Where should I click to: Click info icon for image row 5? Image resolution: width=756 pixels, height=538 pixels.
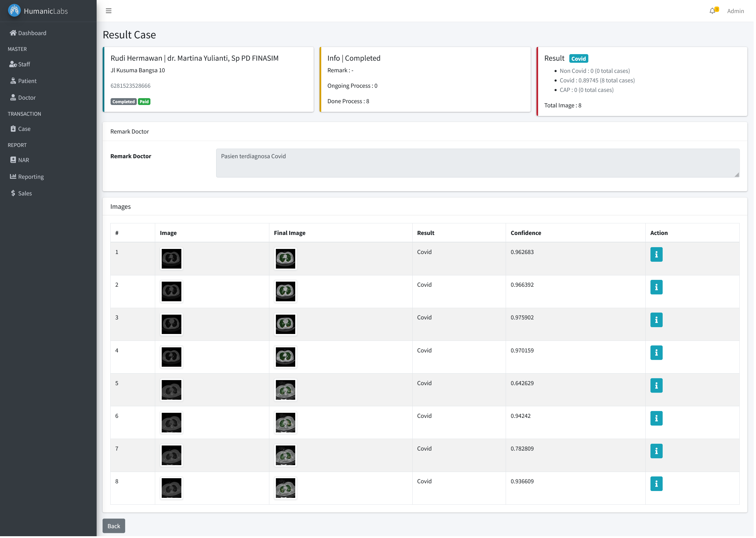click(x=656, y=385)
